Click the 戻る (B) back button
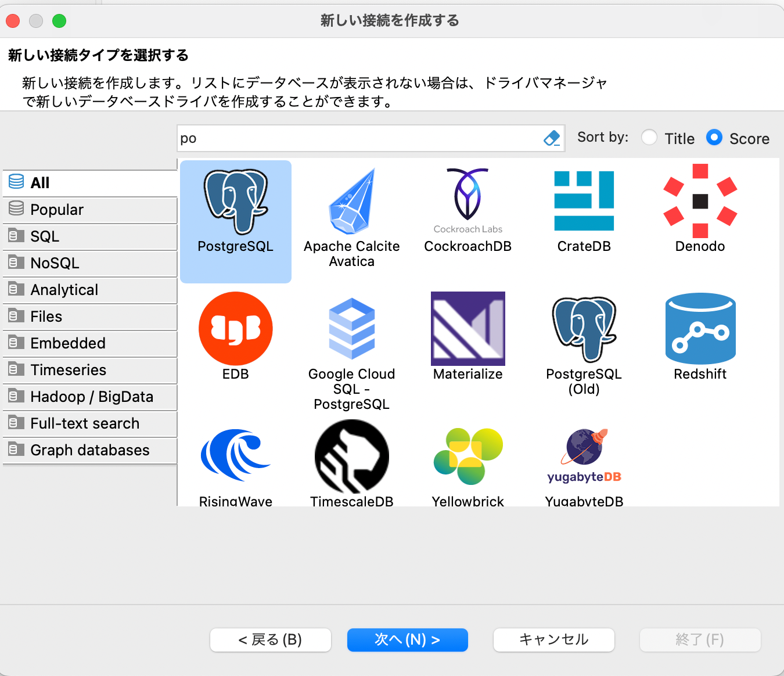 point(271,640)
